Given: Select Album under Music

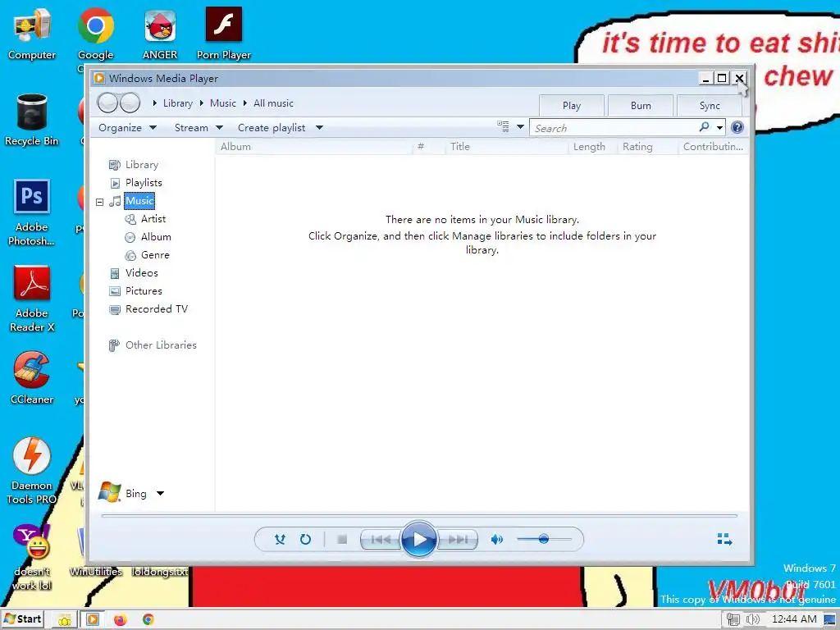Looking at the screenshot, I should [x=155, y=237].
